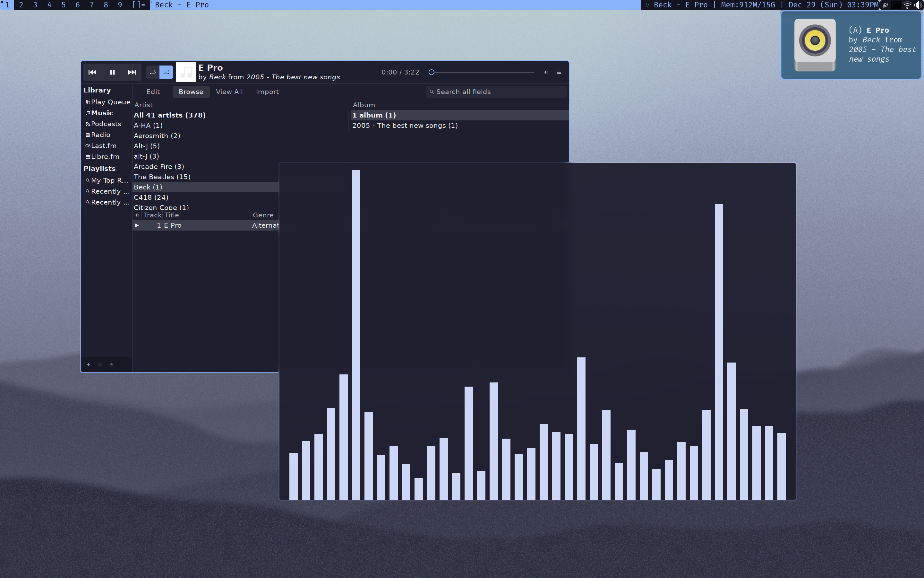This screenshot has height=578, width=924.
Task: Skip to the previous track
Action: [x=92, y=72]
